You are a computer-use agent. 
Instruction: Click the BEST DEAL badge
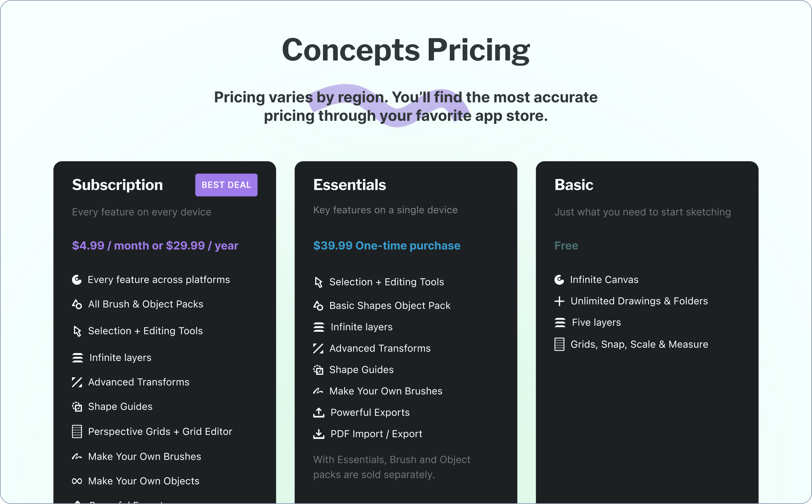226,185
